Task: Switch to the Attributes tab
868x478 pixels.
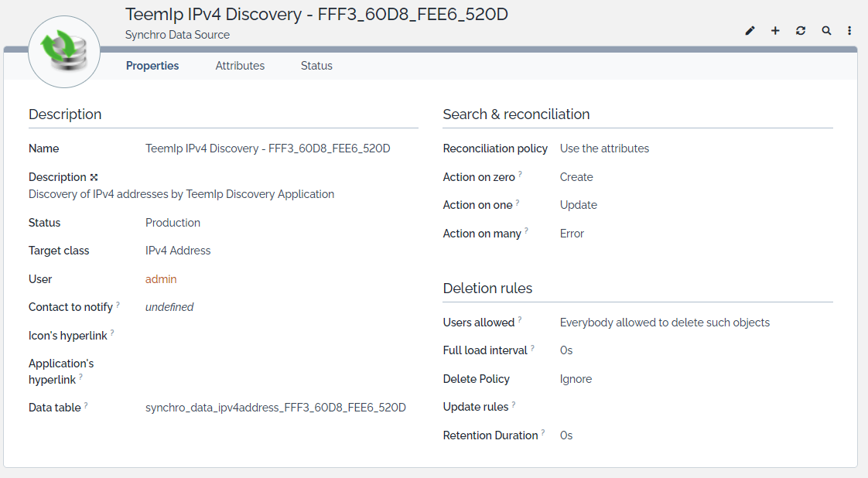Action: click(240, 66)
